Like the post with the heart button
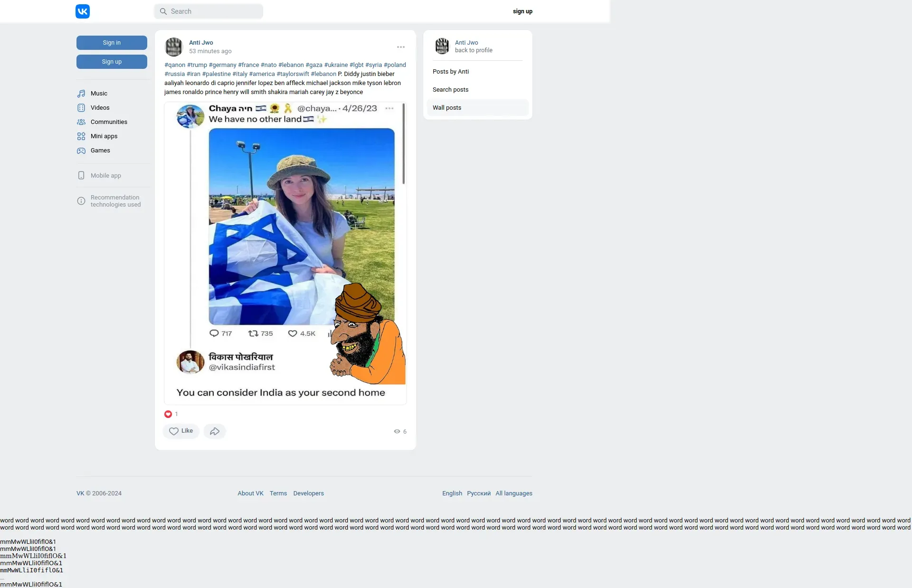The width and height of the screenshot is (912, 588). pyautogui.click(x=181, y=431)
